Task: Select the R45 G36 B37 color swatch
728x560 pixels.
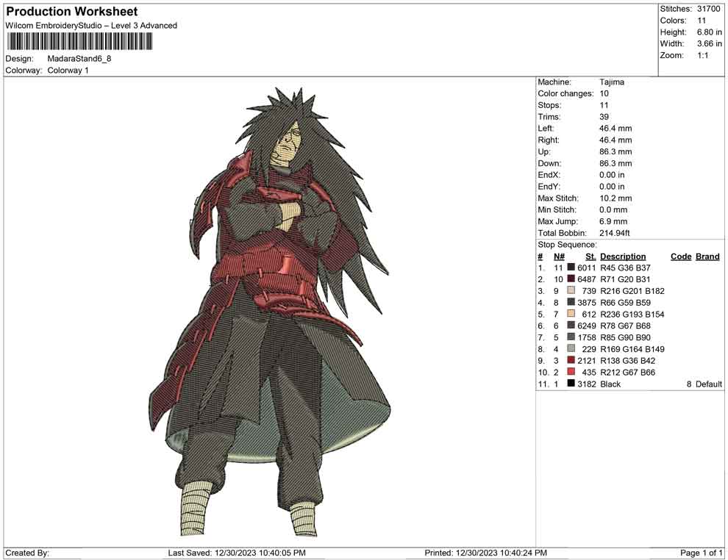Action: (571, 268)
